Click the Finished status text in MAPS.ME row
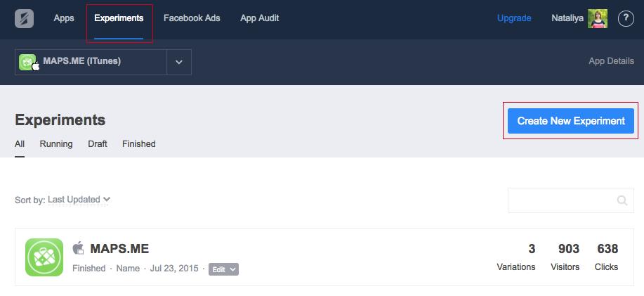The image size is (644, 296). [x=89, y=269]
